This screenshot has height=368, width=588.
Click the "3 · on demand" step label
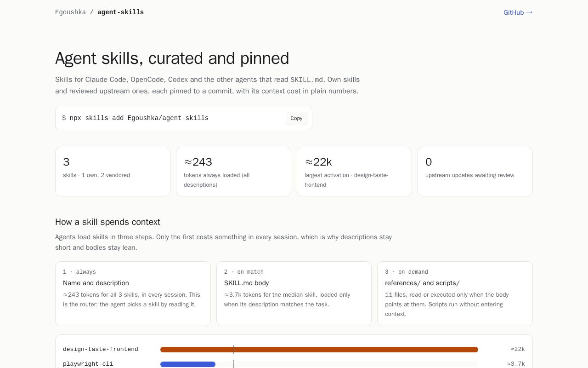point(407,272)
